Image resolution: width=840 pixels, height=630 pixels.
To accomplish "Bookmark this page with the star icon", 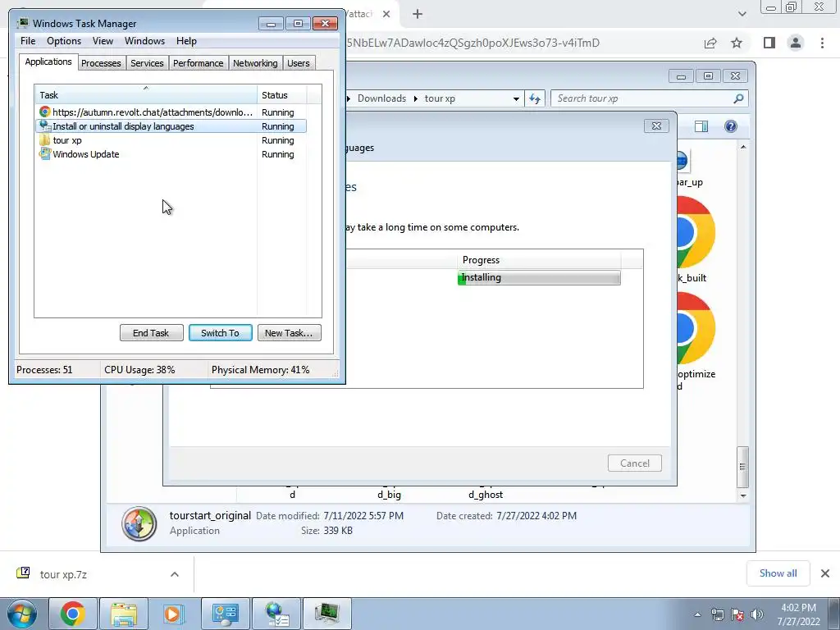I will coord(737,43).
